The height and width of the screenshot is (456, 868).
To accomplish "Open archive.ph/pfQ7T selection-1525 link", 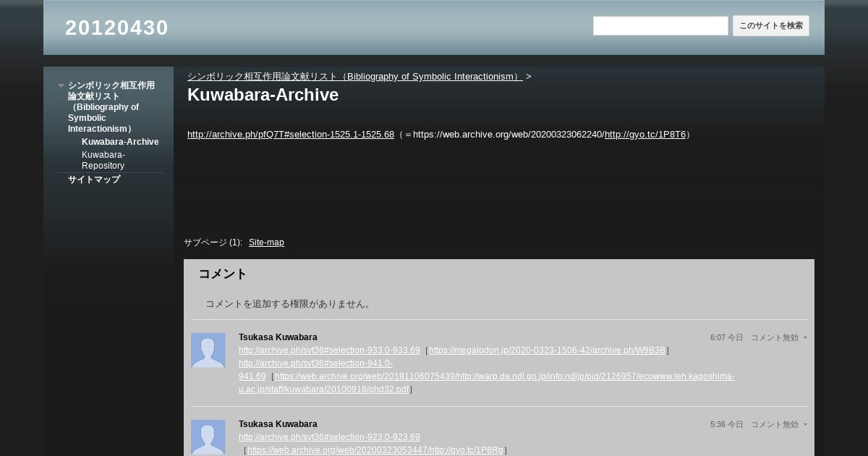I will click(291, 135).
